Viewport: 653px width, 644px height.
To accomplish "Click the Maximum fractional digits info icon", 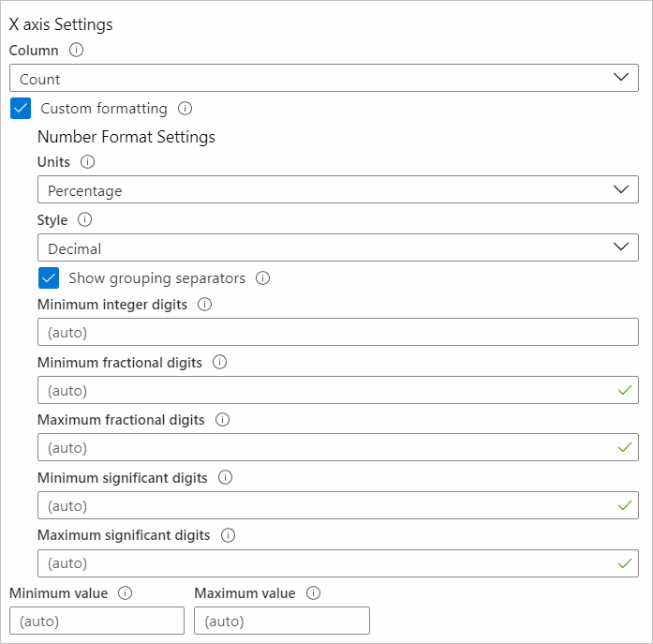I will tap(222, 420).
